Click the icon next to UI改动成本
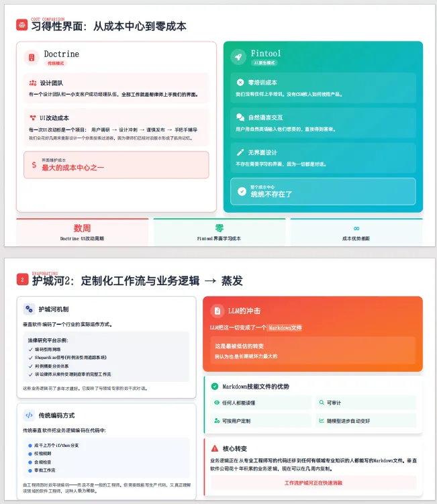This screenshot has width=437, height=504. 32,118
